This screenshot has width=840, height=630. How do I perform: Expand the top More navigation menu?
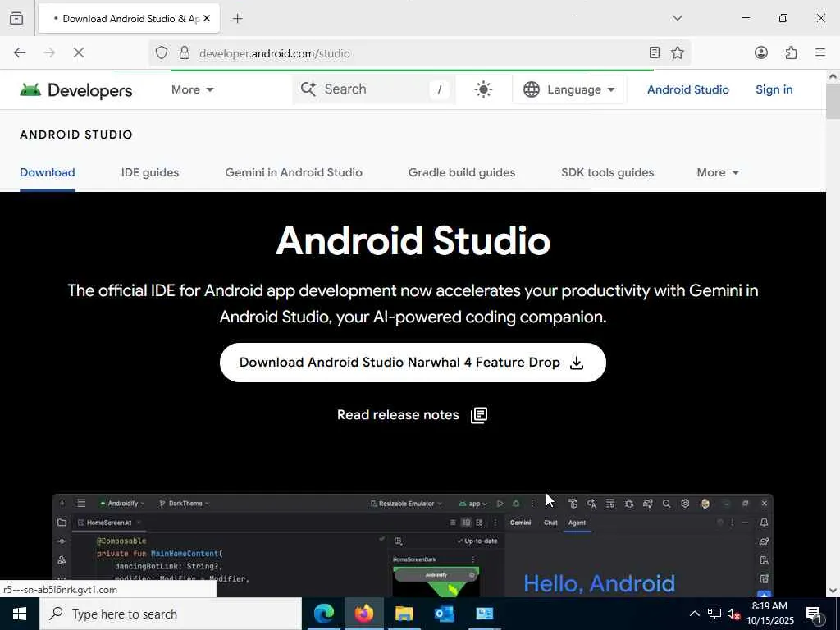[x=192, y=89]
